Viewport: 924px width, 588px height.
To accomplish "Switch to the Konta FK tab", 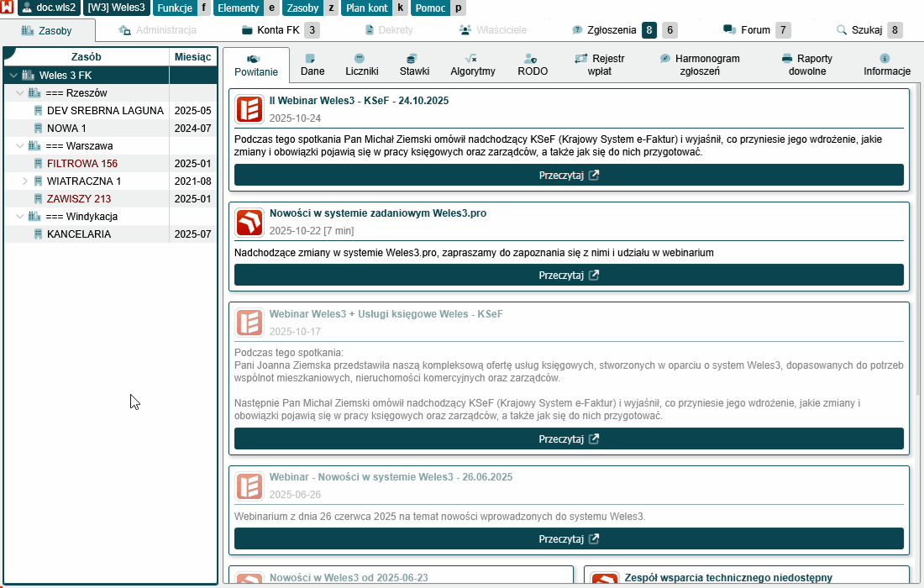I will [x=270, y=30].
